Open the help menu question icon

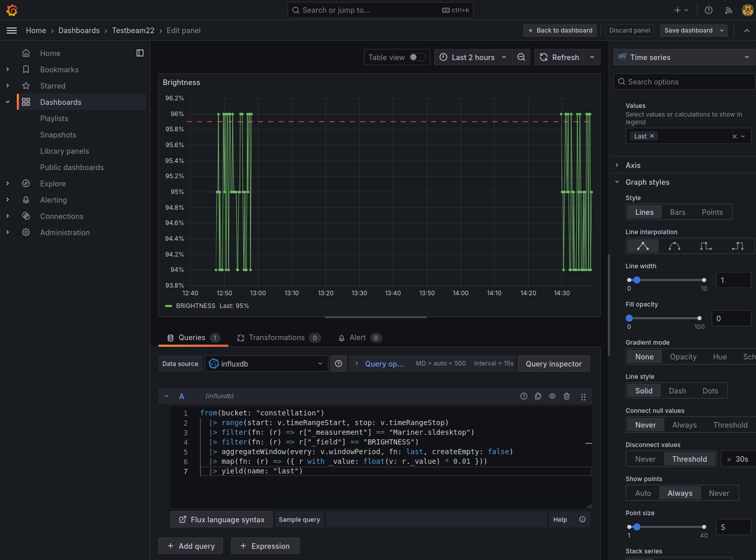click(x=708, y=10)
